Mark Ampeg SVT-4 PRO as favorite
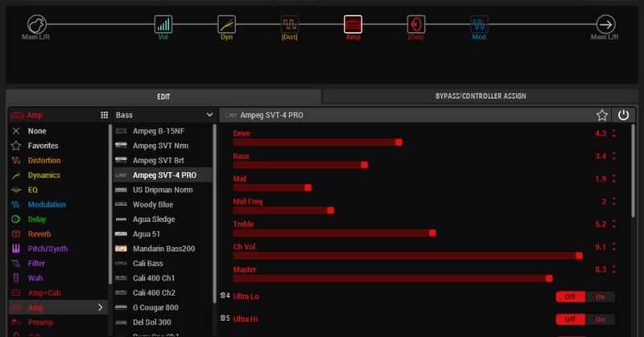This screenshot has height=337, width=644. point(602,115)
